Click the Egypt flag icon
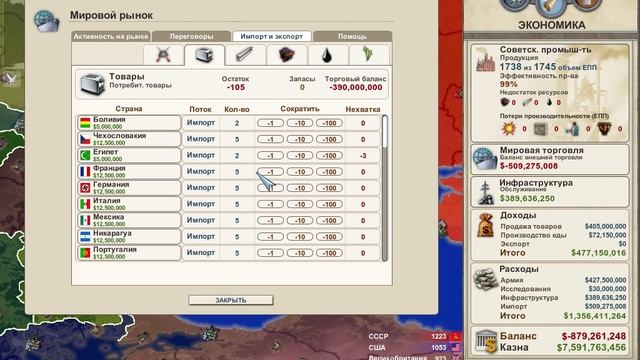640x360 pixels. click(x=85, y=156)
